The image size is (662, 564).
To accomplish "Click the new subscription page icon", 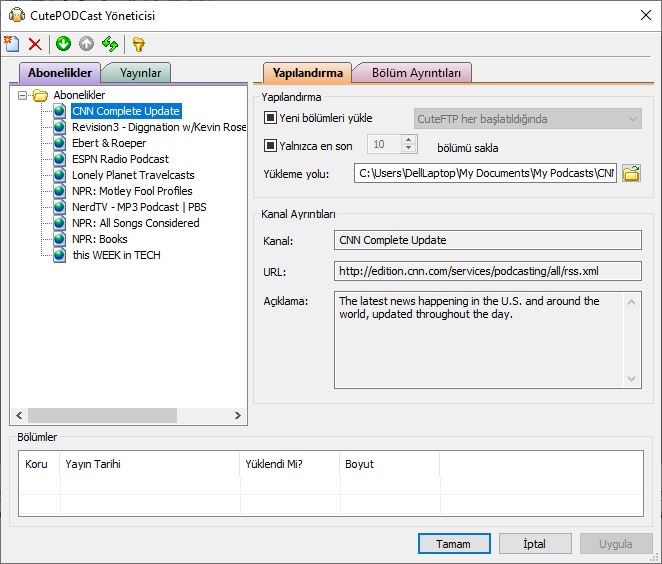I will (x=12, y=44).
